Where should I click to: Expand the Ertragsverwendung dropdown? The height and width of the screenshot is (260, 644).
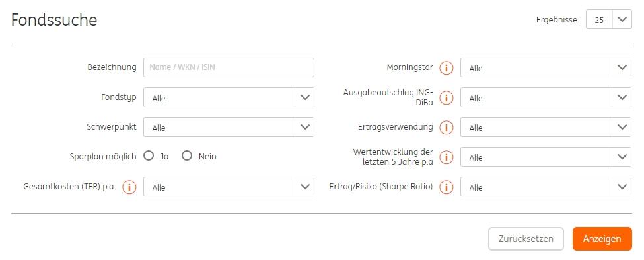click(546, 127)
